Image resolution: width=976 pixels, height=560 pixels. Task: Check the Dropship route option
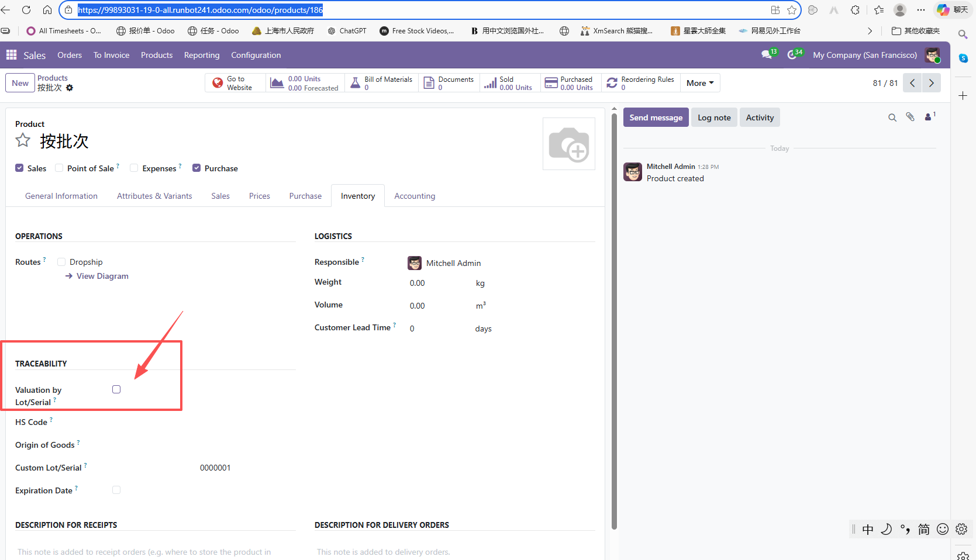click(x=61, y=262)
